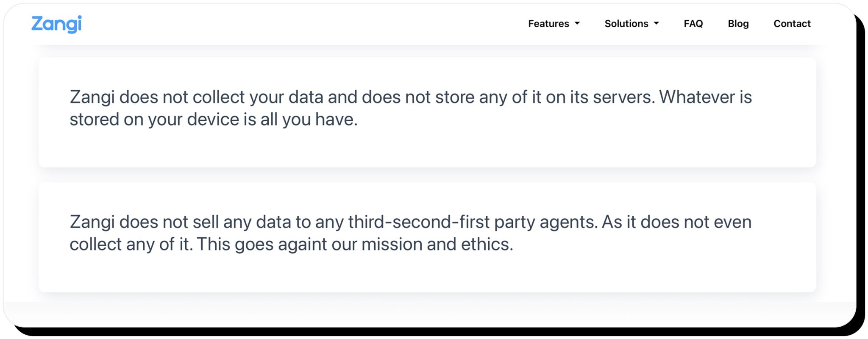The image size is (868, 339).
Task: Click the Zangi wordmark in the header
Action: (57, 24)
